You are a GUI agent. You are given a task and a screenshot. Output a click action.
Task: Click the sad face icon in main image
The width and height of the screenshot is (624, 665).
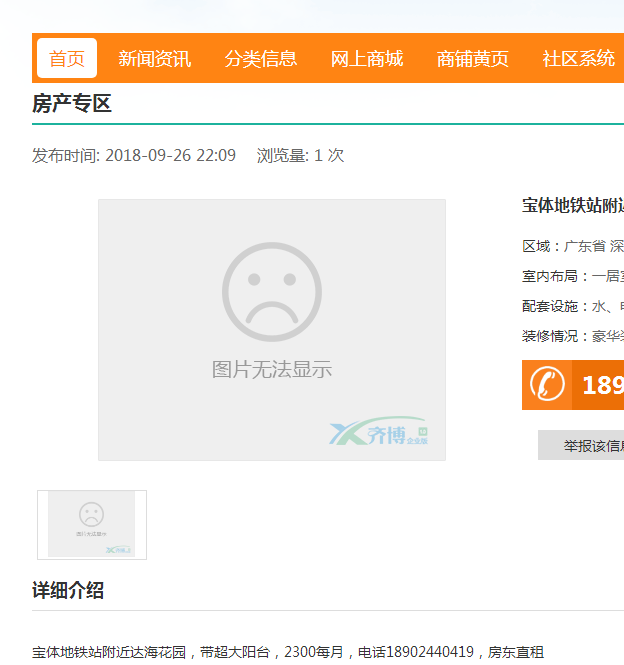click(x=272, y=291)
